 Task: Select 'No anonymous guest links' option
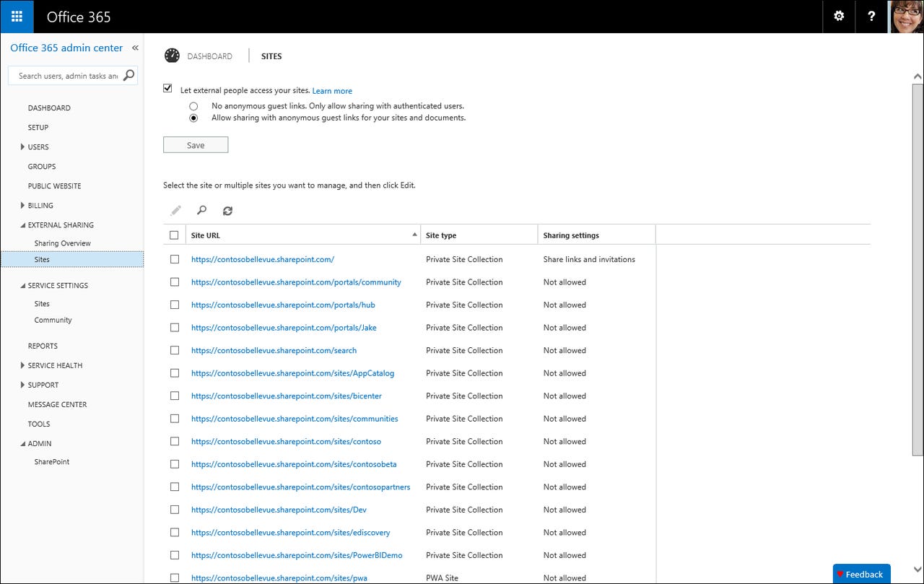tap(193, 105)
